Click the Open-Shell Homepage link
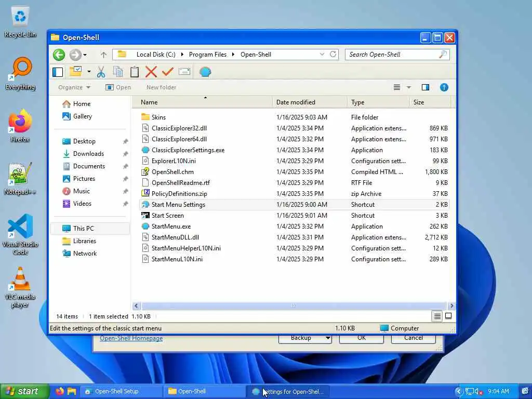 [131, 338]
